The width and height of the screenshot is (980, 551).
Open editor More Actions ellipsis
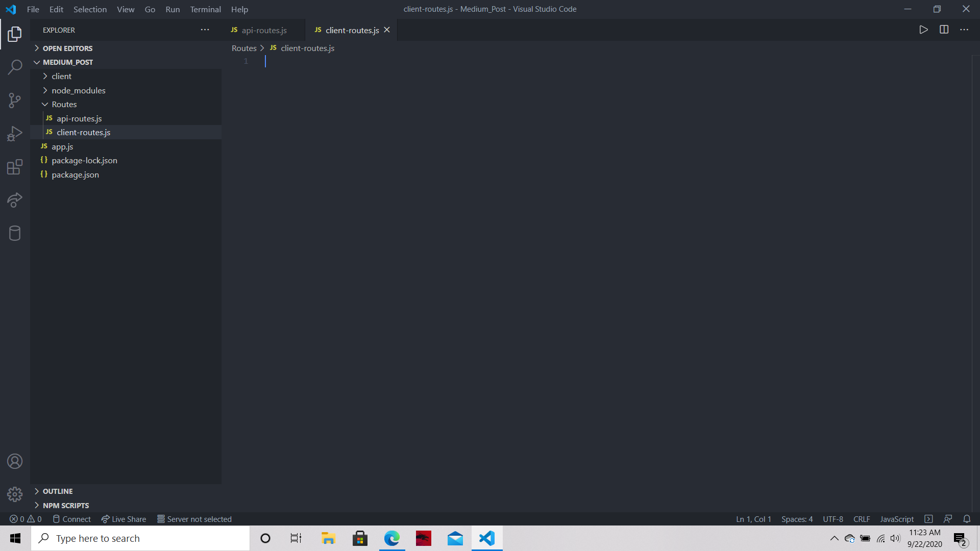click(964, 30)
